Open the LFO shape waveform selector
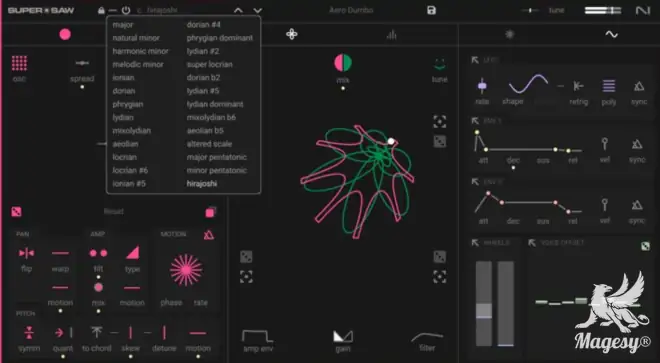This screenshot has height=363, width=660. click(x=528, y=84)
